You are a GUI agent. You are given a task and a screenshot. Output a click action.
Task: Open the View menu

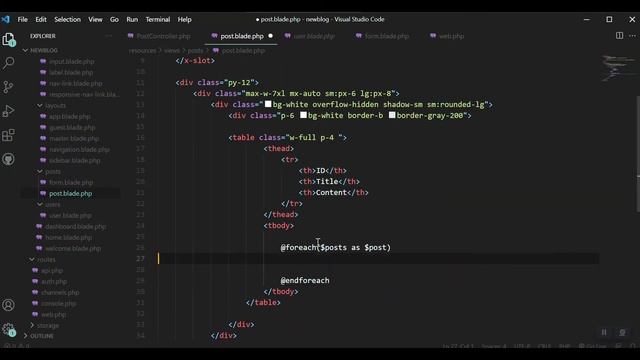tap(95, 19)
